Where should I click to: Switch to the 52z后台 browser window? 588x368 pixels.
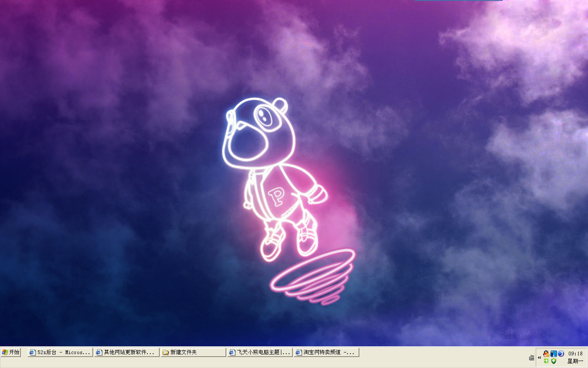coord(60,352)
